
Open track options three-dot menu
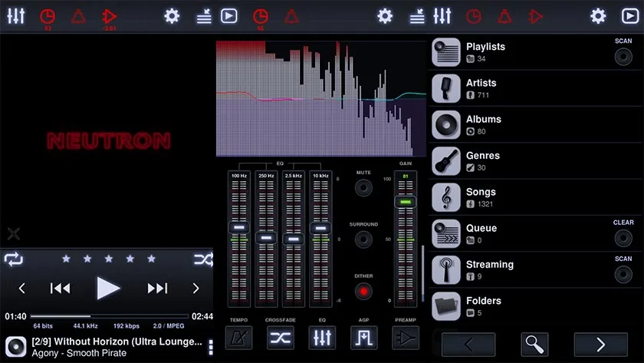coord(211,348)
